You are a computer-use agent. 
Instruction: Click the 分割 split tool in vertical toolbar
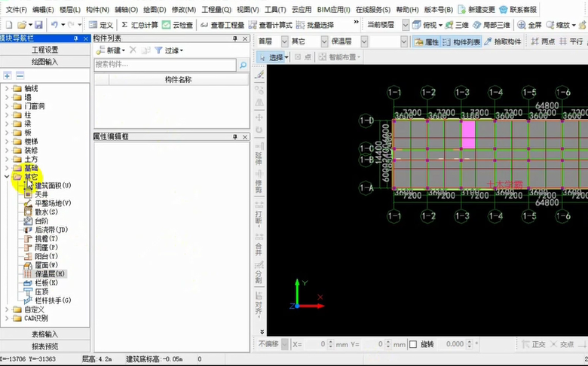pyautogui.click(x=259, y=273)
